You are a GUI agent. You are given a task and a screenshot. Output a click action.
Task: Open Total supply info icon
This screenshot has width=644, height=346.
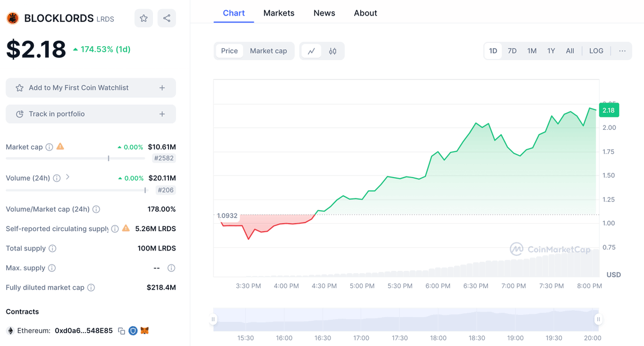pos(53,248)
